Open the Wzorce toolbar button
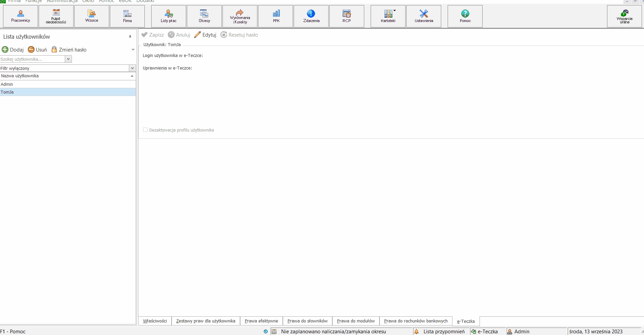Viewport: 644px width, 335px height. point(92,16)
